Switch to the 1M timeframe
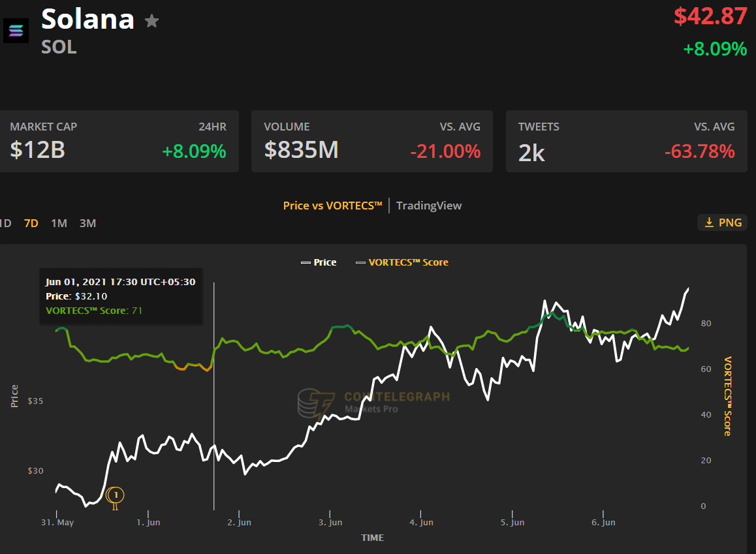The image size is (756, 554). click(x=58, y=223)
